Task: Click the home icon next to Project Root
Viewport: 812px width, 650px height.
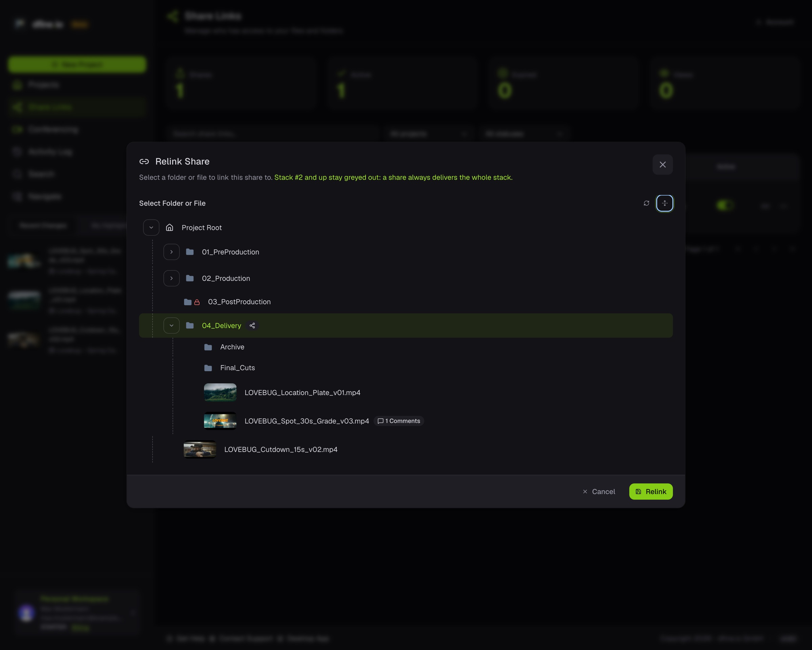Action: tap(170, 227)
